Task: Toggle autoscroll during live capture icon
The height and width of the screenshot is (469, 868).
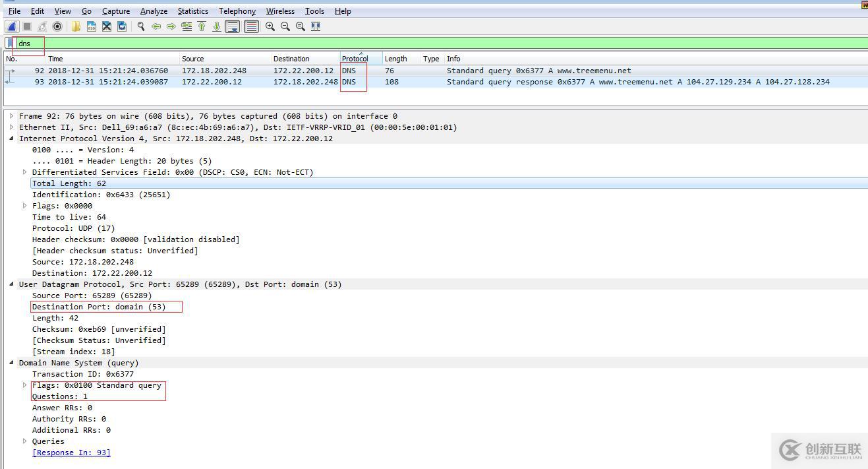Action: click(232, 26)
